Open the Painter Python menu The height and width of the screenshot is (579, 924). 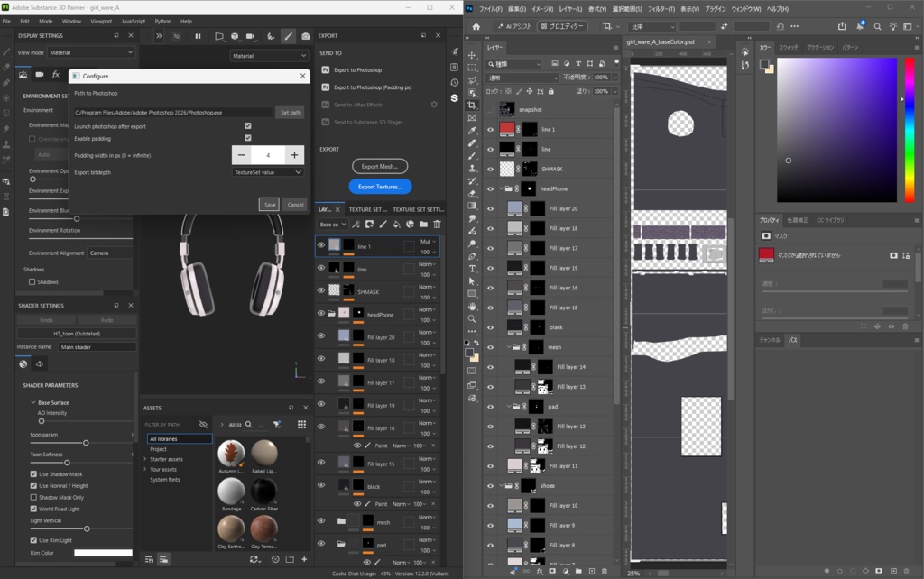tap(162, 22)
